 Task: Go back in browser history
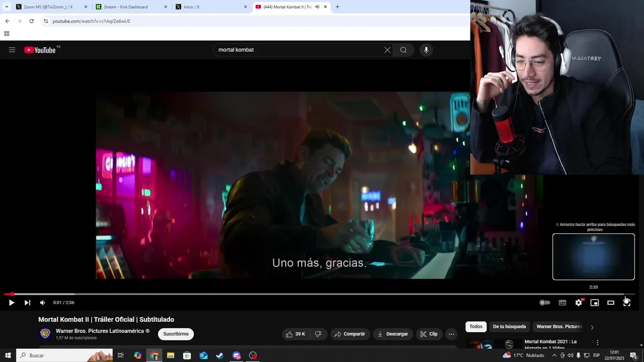[7, 21]
